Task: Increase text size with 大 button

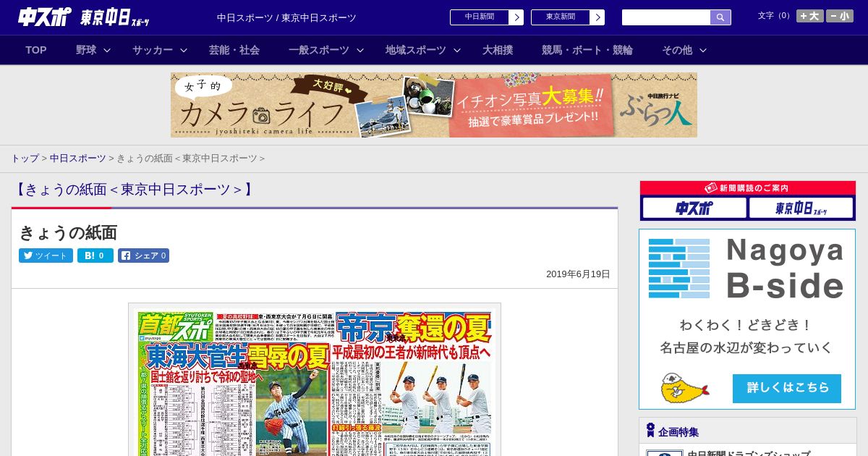Action: coord(810,16)
